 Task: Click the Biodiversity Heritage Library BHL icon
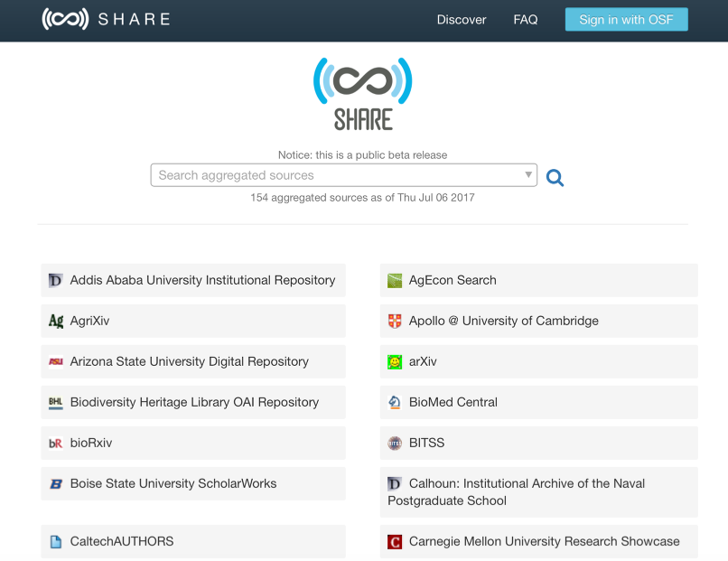[56, 402]
